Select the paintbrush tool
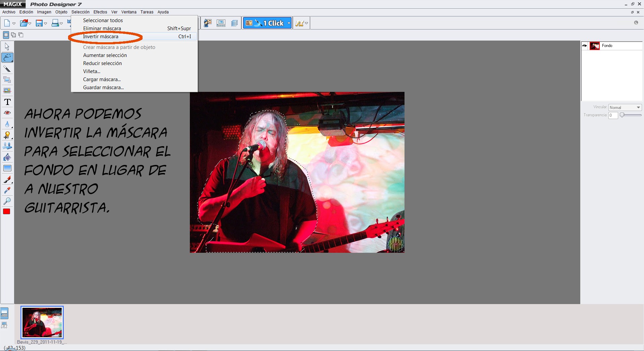Image resolution: width=644 pixels, height=351 pixels. coord(7,179)
